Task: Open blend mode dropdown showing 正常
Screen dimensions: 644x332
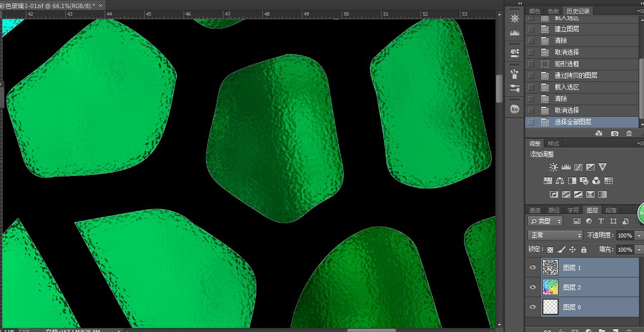Action: coord(555,235)
